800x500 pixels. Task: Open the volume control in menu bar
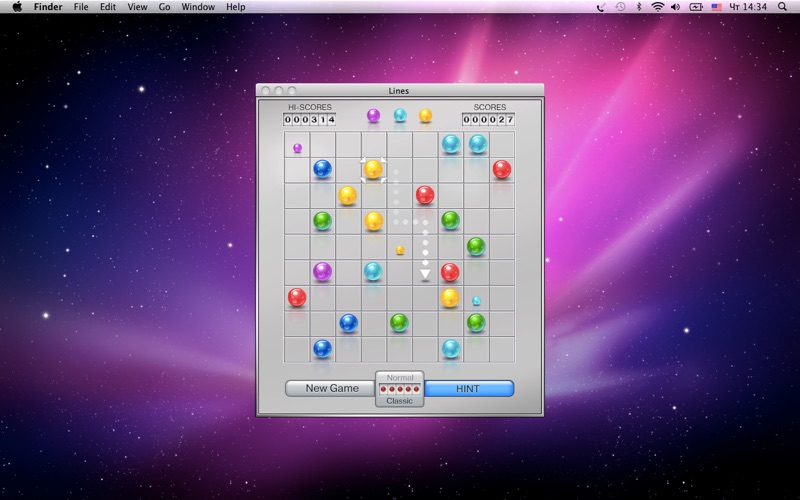(676, 7)
